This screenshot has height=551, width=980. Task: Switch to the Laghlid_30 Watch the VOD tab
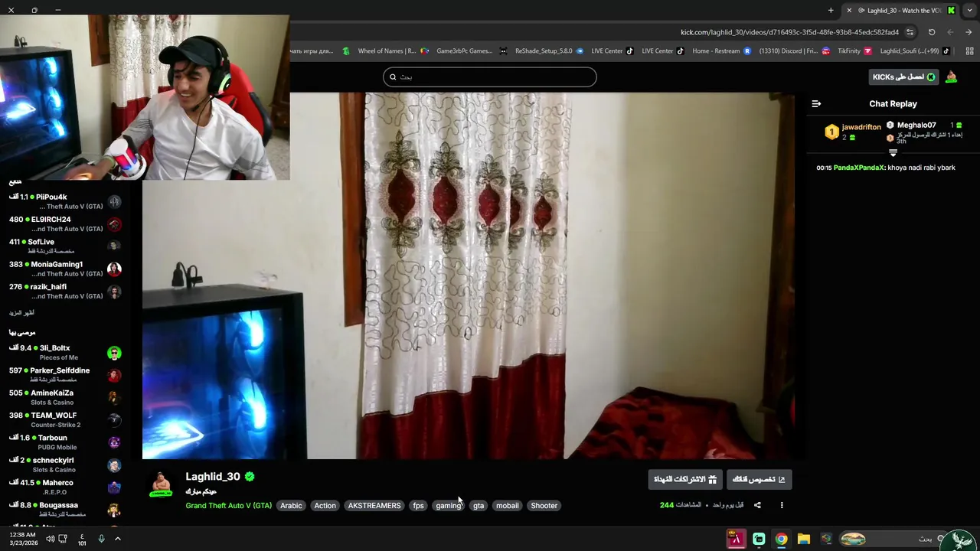(x=903, y=10)
